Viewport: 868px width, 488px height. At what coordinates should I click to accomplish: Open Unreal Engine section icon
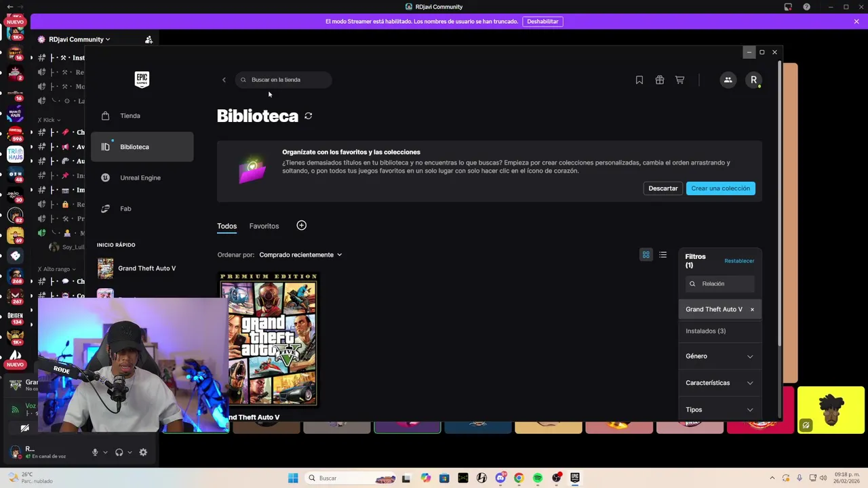[105, 178]
